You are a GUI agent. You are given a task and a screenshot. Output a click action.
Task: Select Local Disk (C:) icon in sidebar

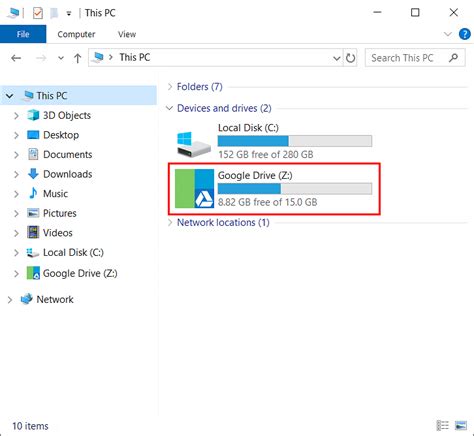(x=33, y=253)
